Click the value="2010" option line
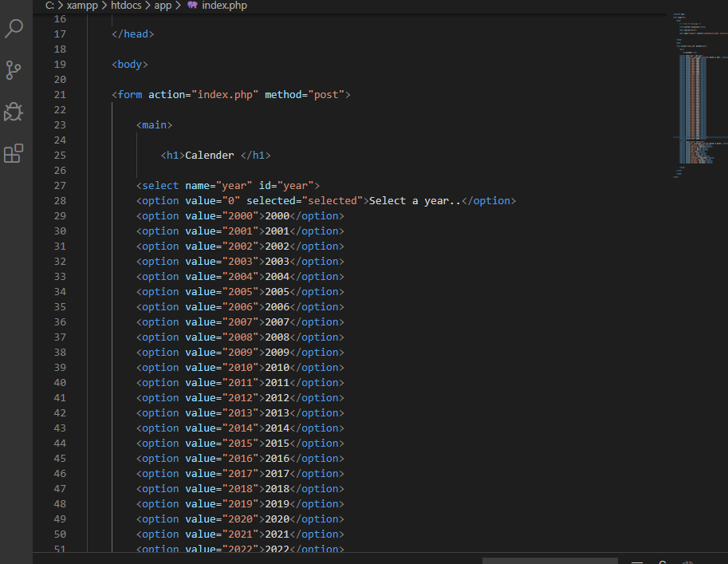 tap(240, 368)
